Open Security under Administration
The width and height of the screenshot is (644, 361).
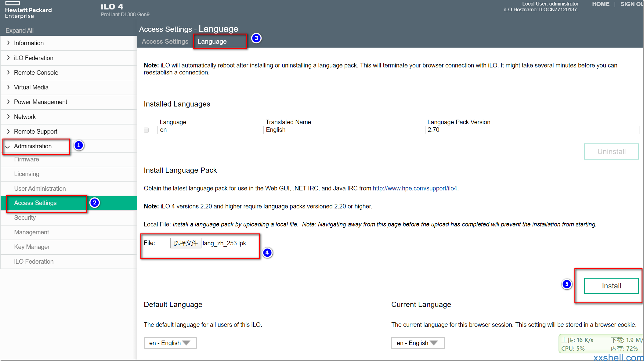25,218
